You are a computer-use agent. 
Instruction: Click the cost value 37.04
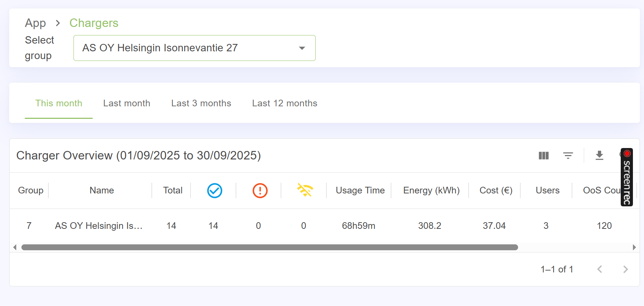pos(494,226)
